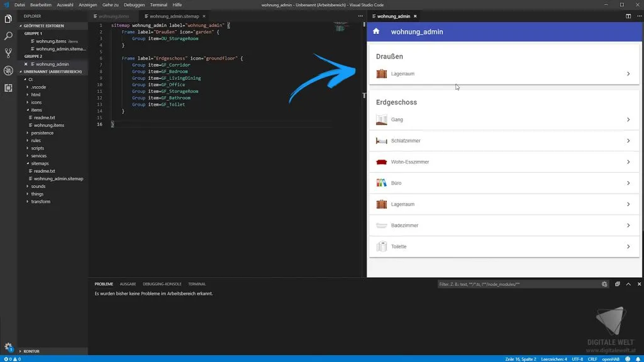The height and width of the screenshot is (362, 644).
Task: Open the Extensions view in activity bar
Action: (x=8, y=88)
